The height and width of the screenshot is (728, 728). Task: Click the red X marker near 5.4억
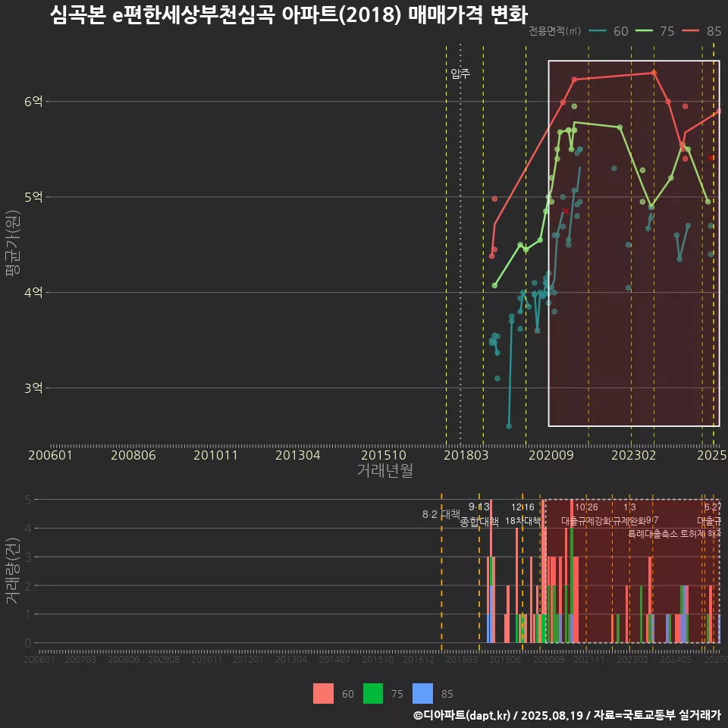[x=711, y=158]
